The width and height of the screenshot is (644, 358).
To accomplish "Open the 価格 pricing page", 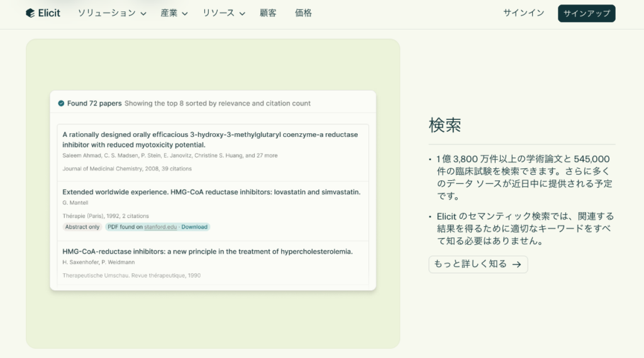I will tap(303, 13).
